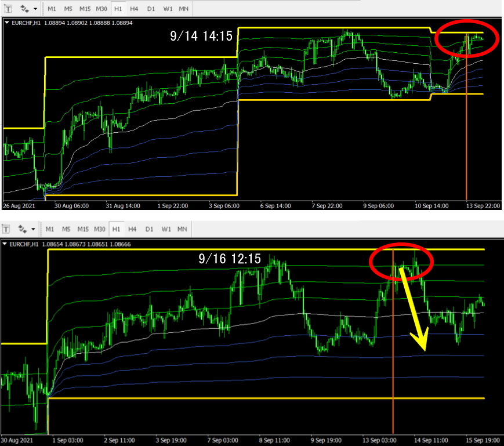Select the text label tool in upper toolbar
The width and height of the screenshot is (504, 446).
coord(8,9)
